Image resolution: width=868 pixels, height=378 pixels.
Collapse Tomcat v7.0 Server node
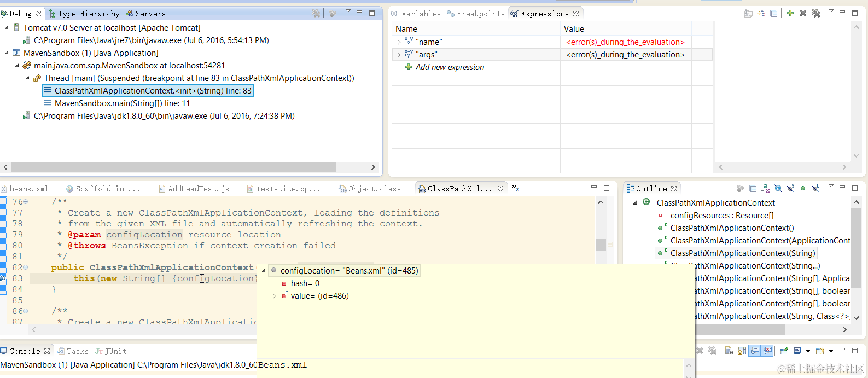point(7,27)
